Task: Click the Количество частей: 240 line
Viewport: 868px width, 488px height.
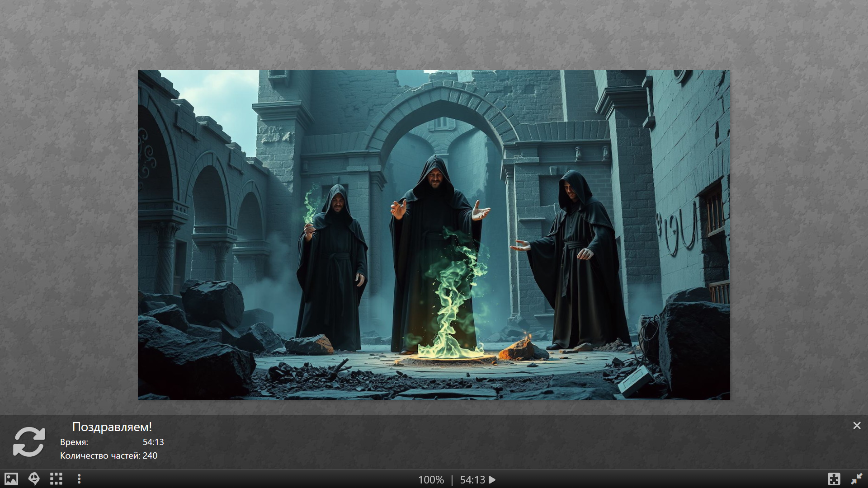Action: pos(108,456)
